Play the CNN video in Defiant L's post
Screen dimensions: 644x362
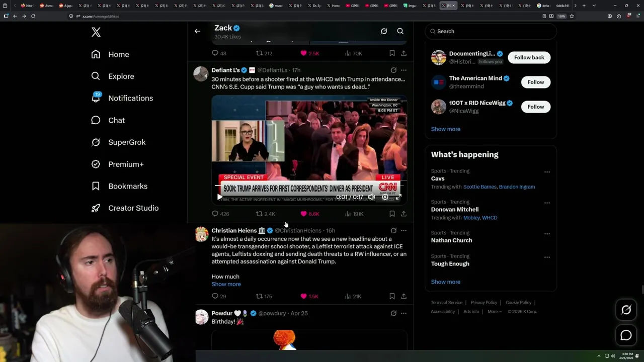pos(219,197)
